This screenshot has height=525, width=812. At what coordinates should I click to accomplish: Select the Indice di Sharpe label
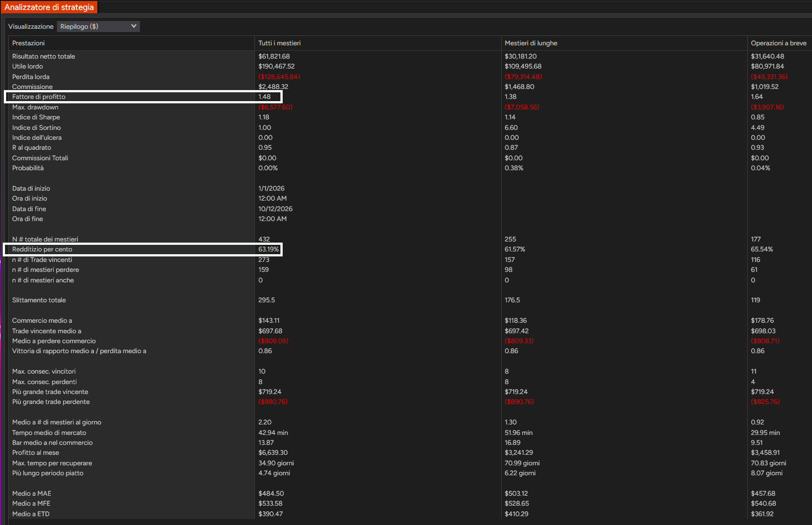point(36,117)
